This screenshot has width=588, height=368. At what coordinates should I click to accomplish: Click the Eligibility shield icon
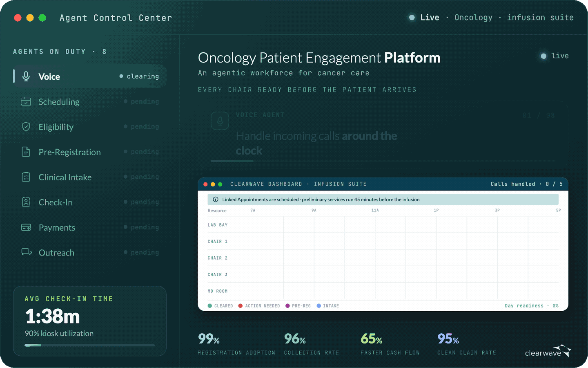[26, 127]
